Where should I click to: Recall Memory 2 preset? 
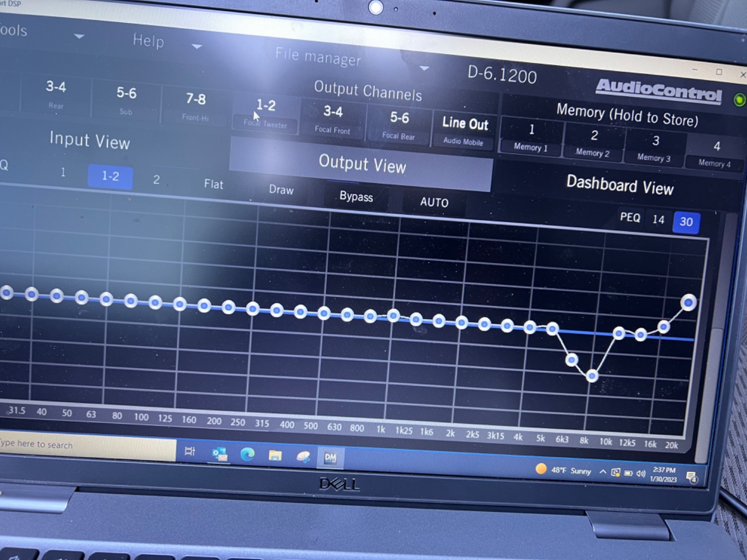coord(593,143)
